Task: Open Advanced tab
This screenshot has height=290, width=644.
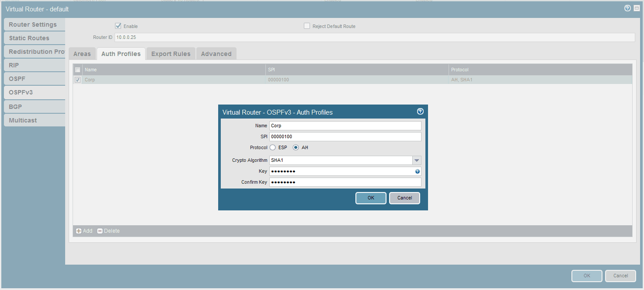Action: coord(216,54)
